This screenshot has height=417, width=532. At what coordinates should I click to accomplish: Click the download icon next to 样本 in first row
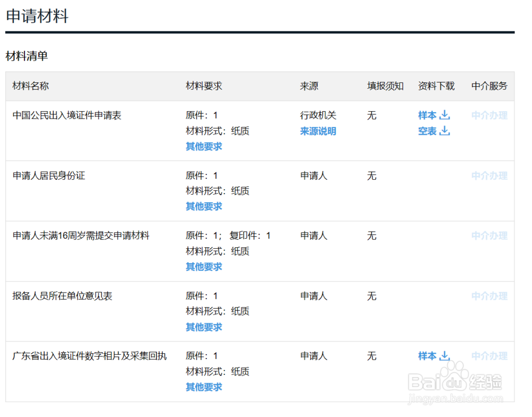pos(445,115)
